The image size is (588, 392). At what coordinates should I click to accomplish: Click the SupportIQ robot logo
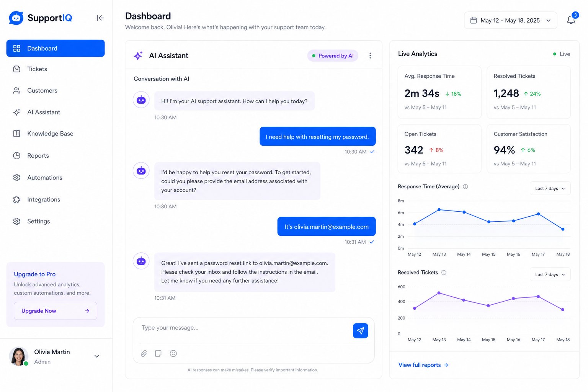[16, 18]
